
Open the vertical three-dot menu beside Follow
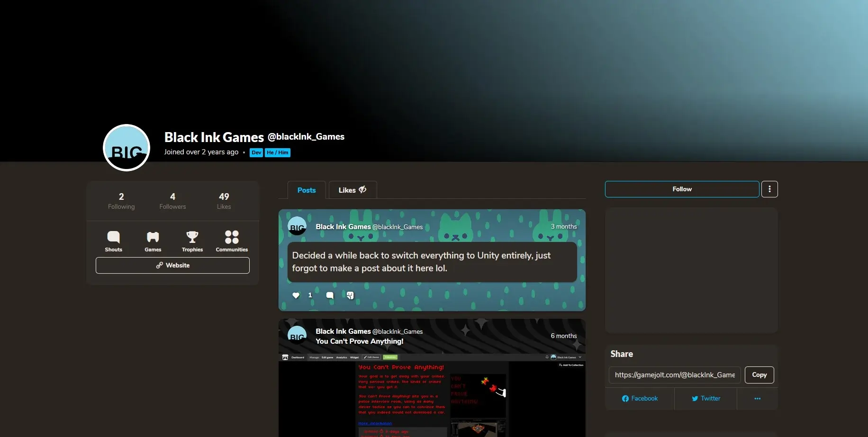click(769, 189)
